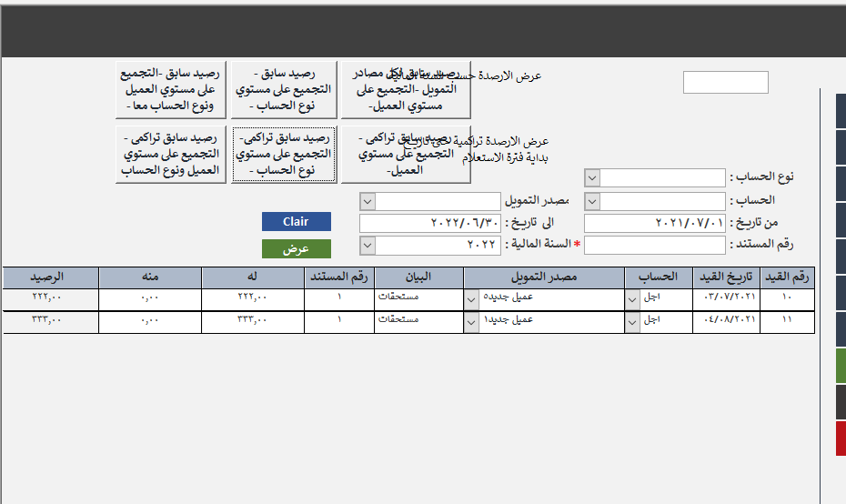The width and height of the screenshot is (846, 504).
Task: Click the ٣٣٣,٠٠ balance cell in الرصيد column
Action: [x=50, y=323]
